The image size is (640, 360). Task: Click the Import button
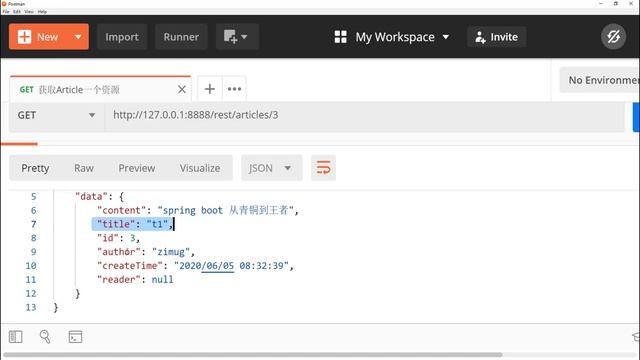click(122, 37)
